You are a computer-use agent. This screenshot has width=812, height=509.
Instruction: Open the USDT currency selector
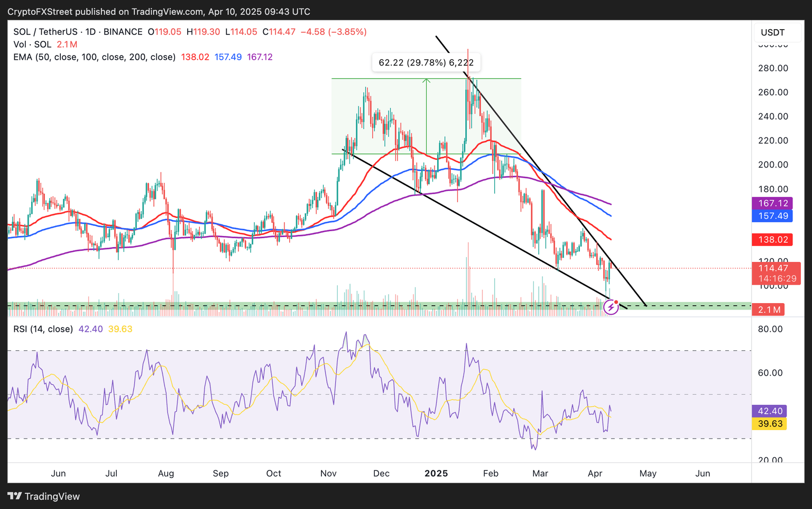772,32
